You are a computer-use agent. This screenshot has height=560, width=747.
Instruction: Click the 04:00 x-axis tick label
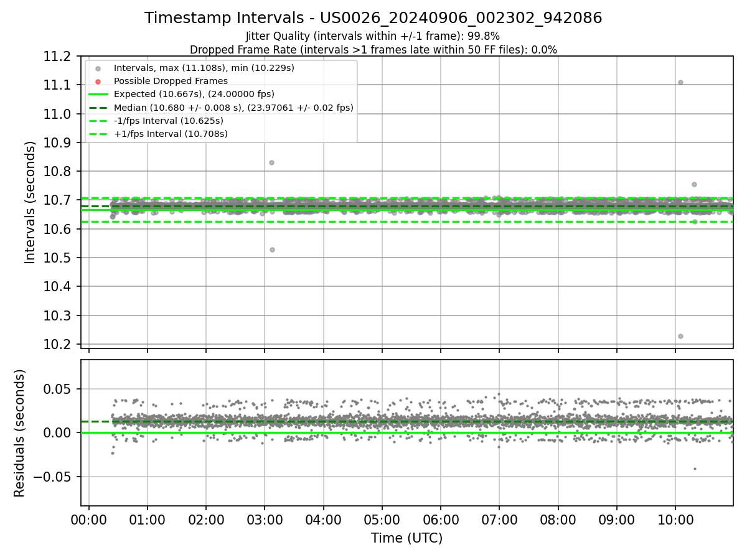tap(323, 520)
